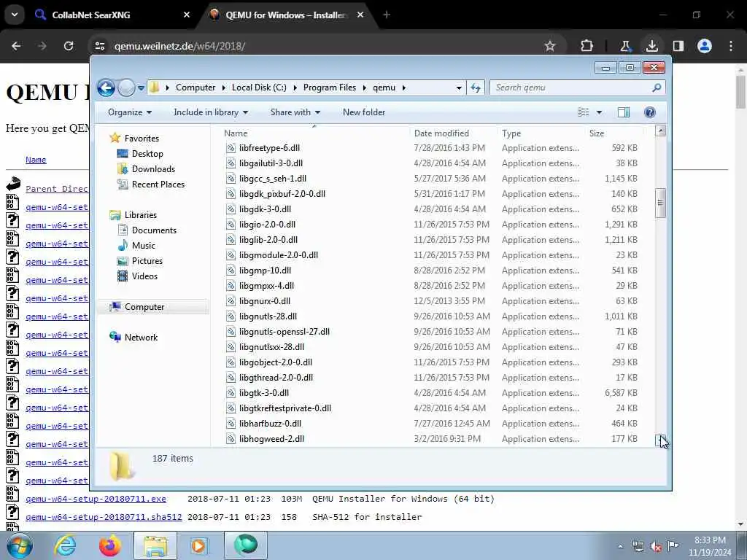Click the icon of libgmp-10.dll

click(231, 271)
